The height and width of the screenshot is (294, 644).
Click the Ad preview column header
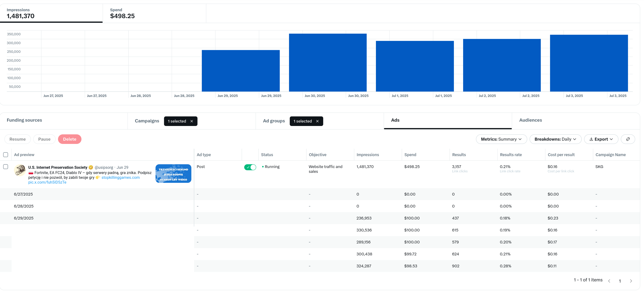[24, 155]
